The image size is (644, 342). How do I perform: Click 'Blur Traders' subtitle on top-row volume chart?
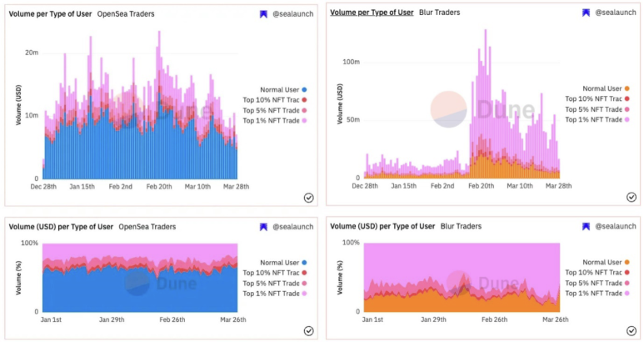pos(439,13)
